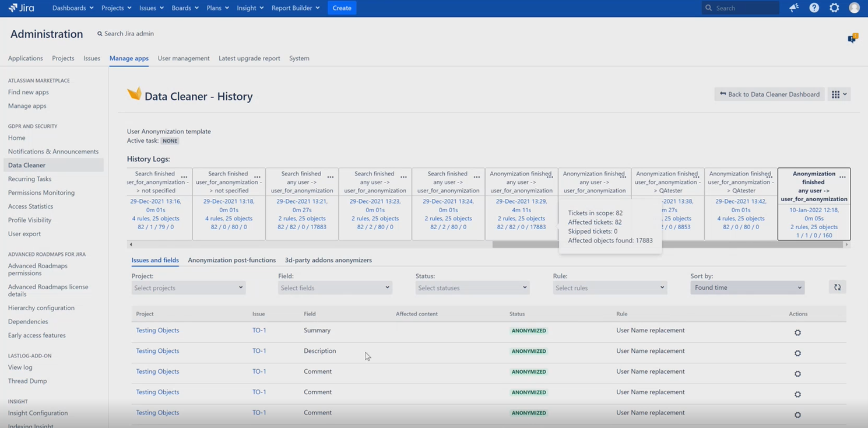Open the User management admin tab
Screen dimensions: 868x428
184,58
